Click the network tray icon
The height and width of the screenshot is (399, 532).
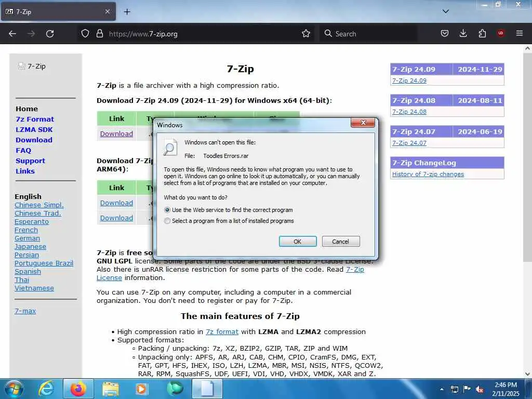[454, 389]
